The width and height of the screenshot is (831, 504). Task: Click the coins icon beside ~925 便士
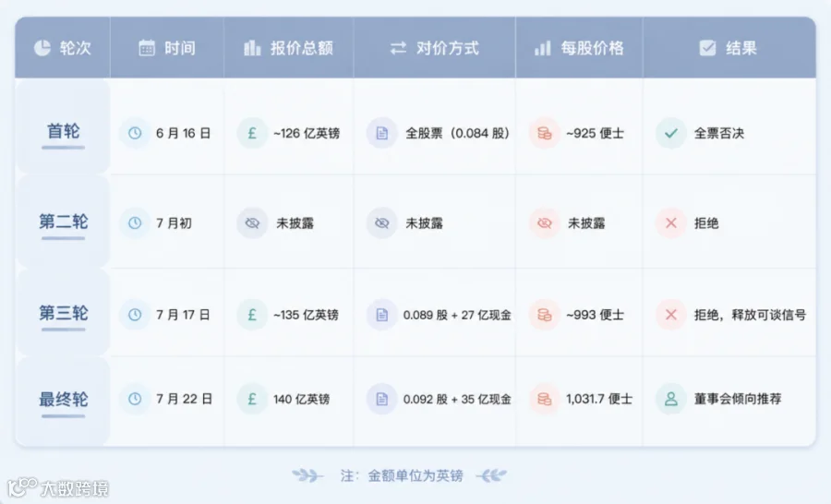pyautogui.click(x=544, y=133)
